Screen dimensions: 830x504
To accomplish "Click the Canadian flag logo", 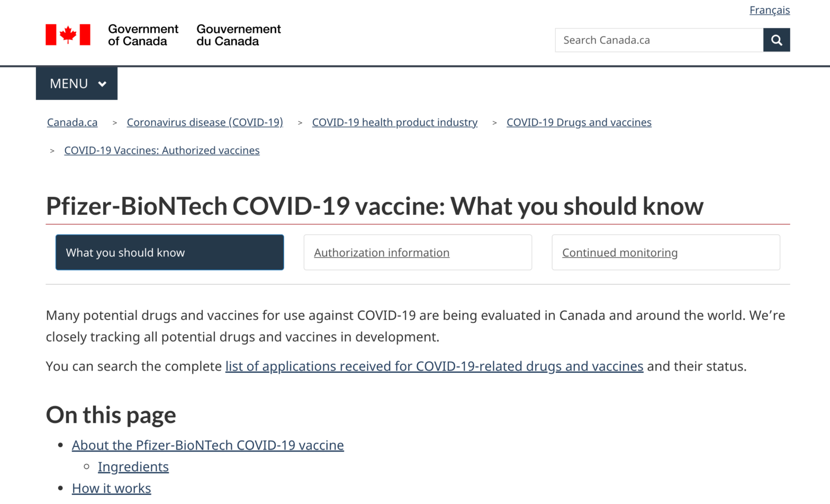I will click(68, 35).
